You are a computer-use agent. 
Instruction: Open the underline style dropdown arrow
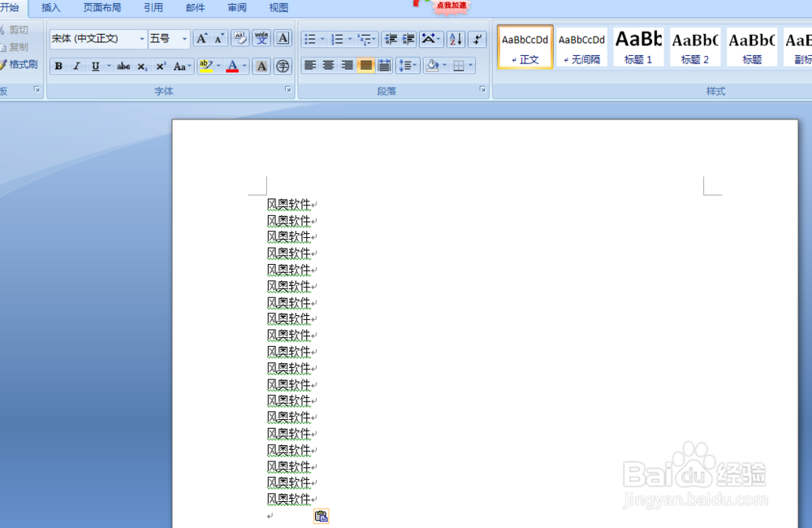coord(109,67)
